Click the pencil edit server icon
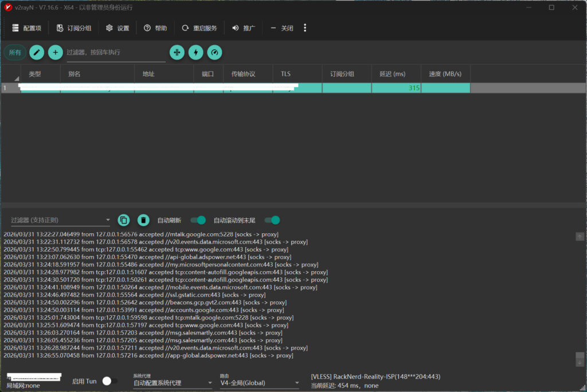Image resolution: width=587 pixels, height=392 pixels. 37,52
